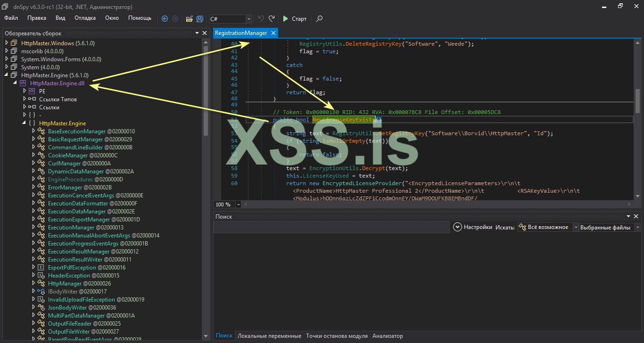644x343 pixels.
Task: Open the Отладка menu
Action: (x=85, y=18)
